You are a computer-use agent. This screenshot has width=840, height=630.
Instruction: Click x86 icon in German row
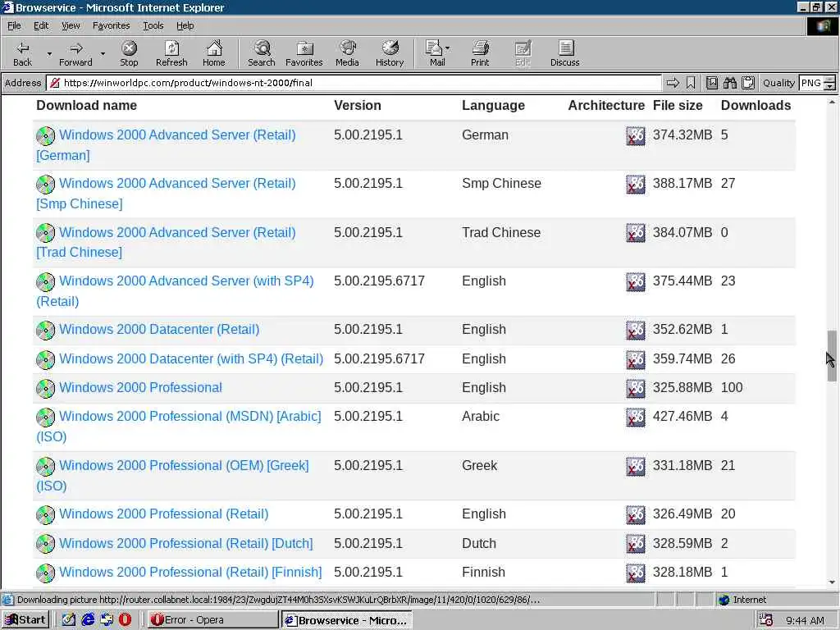click(636, 136)
